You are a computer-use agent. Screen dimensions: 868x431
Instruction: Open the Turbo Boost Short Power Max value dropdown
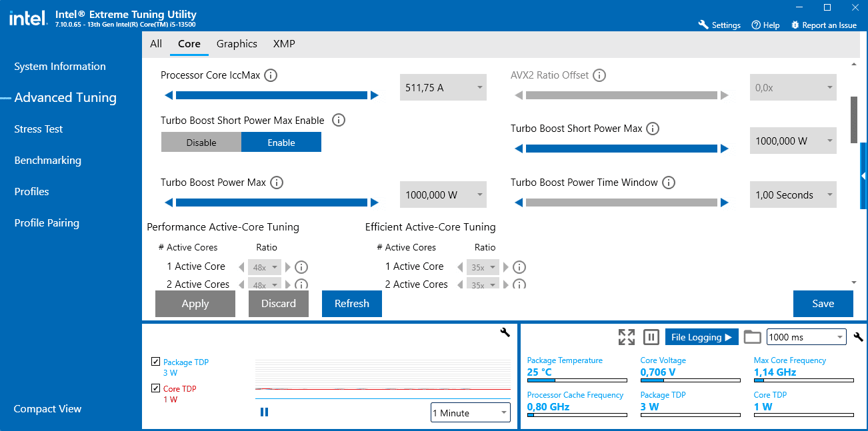793,141
